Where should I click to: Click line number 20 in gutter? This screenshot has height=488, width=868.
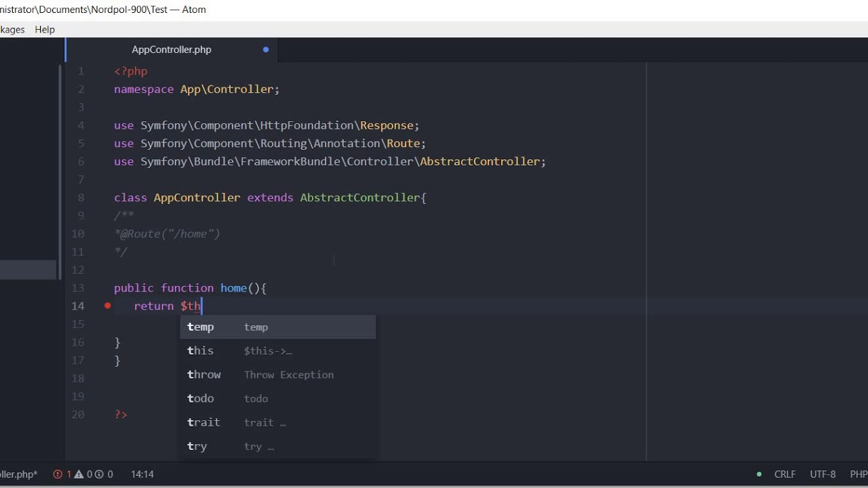coord(78,414)
